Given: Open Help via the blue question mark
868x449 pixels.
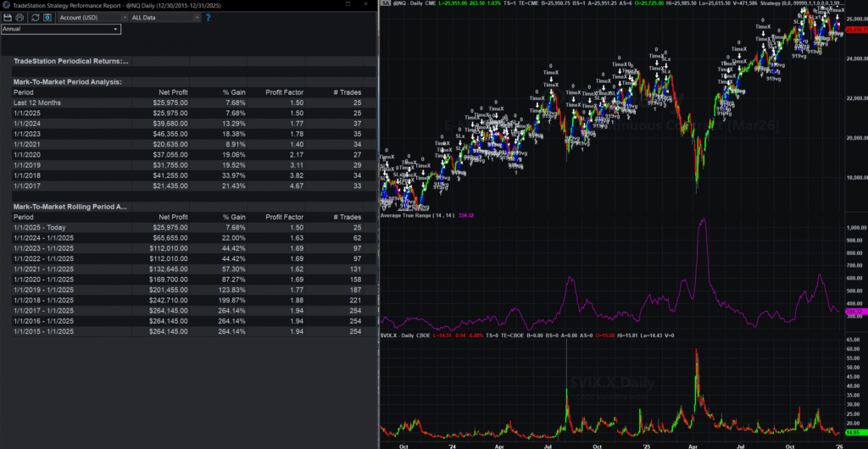Looking at the screenshot, I should 208,17.
